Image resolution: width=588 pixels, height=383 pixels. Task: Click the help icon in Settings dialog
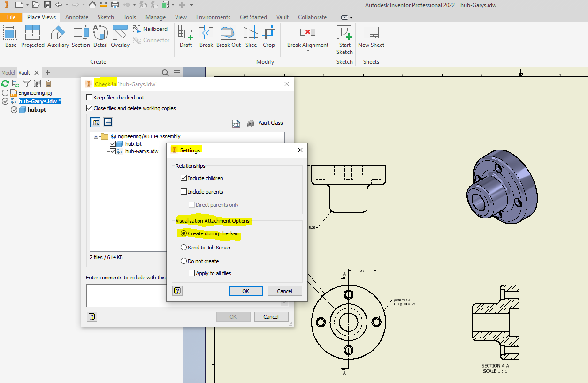pos(177,291)
